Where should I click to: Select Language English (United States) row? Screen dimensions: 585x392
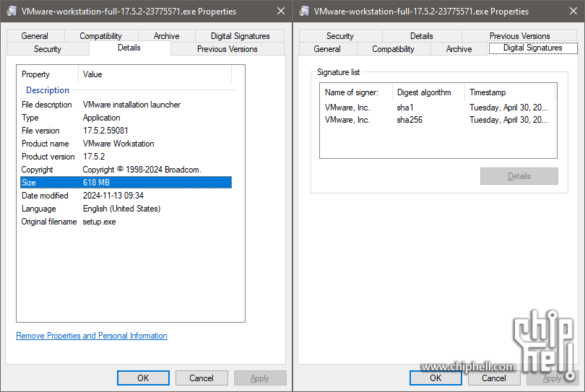(126, 209)
